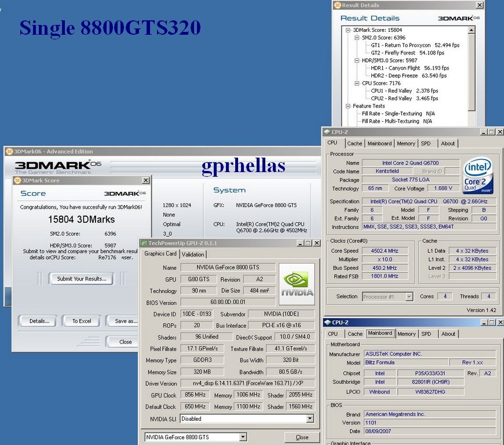Image resolution: width=504 pixels, height=445 pixels.
Task: Open the About tab in lower CPU-Z
Action: (x=448, y=334)
